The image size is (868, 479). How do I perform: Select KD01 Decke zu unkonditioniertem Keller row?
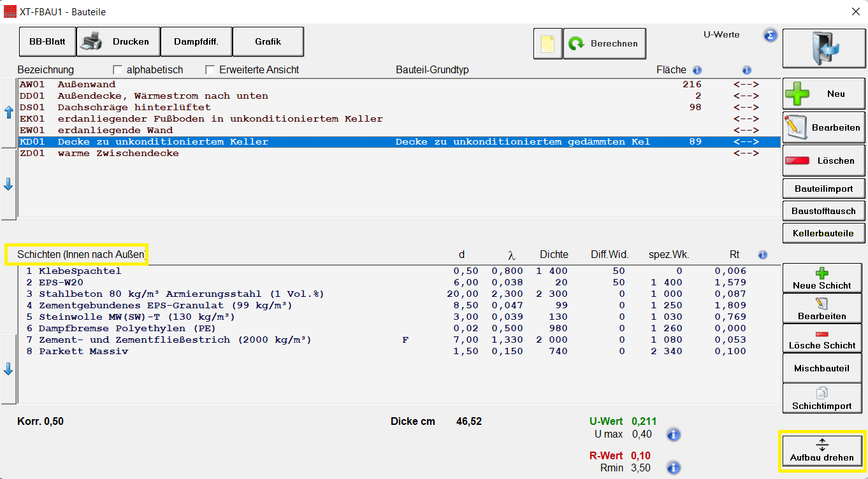point(400,142)
